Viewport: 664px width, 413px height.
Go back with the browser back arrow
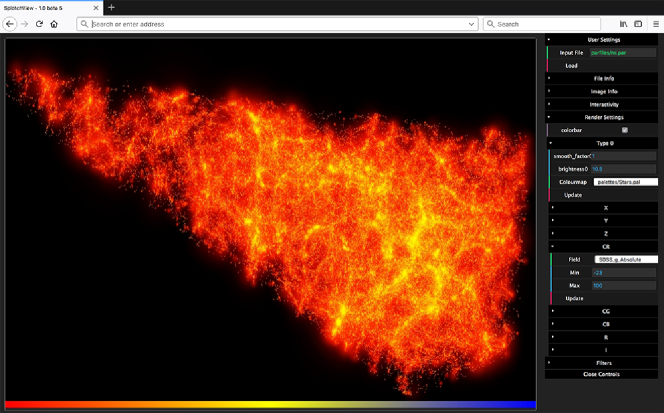click(x=10, y=24)
